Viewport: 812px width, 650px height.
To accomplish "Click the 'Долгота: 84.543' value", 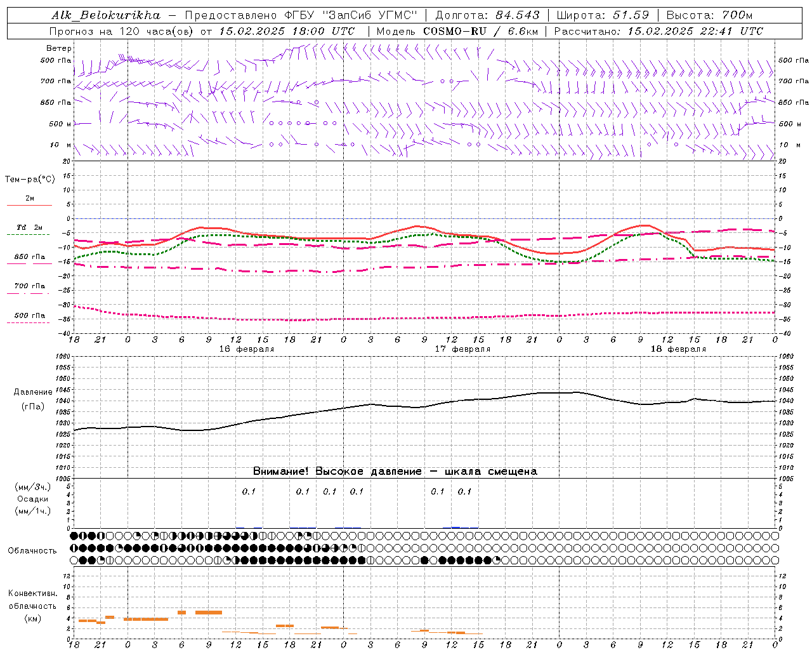I will [488, 15].
